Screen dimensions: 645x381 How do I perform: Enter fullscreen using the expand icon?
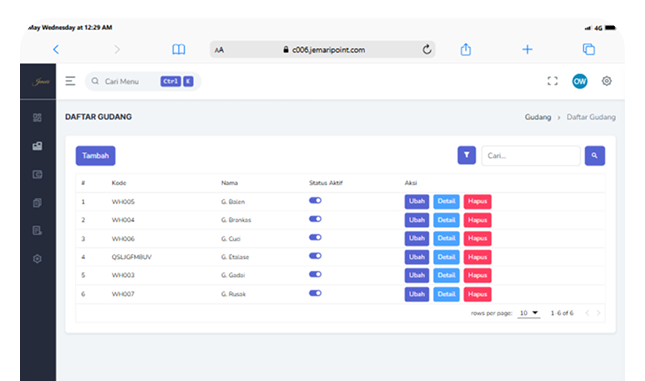coord(552,81)
